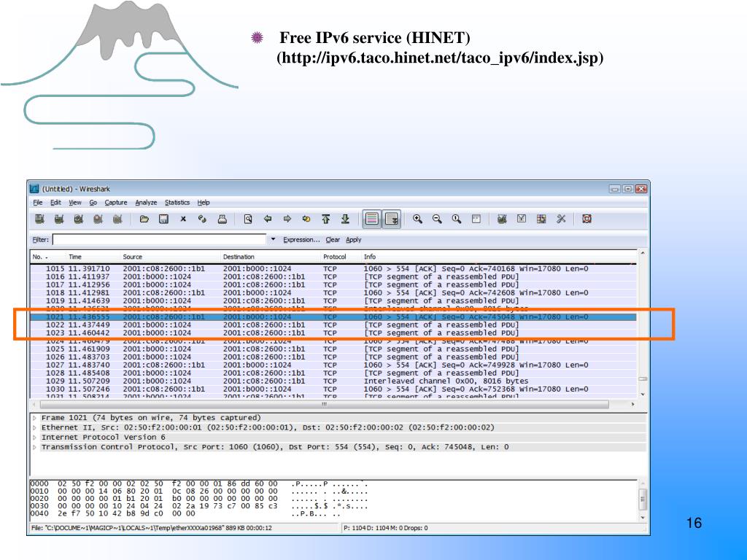Viewport: 747px width, 560px height.
Task: Edit display filters
Action: 522,219
